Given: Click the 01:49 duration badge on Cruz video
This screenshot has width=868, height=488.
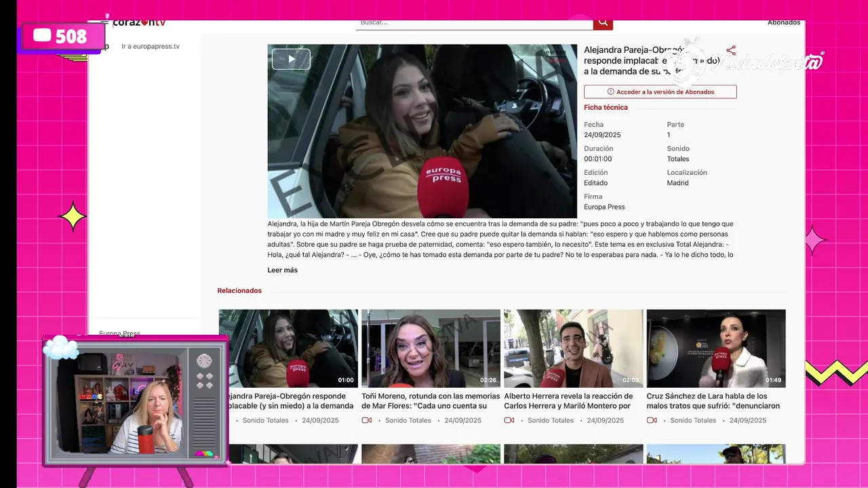Looking at the screenshot, I should [x=773, y=380].
